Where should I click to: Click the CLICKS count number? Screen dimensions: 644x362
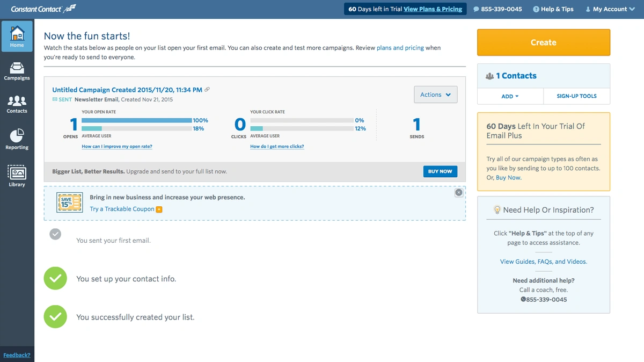(240, 125)
